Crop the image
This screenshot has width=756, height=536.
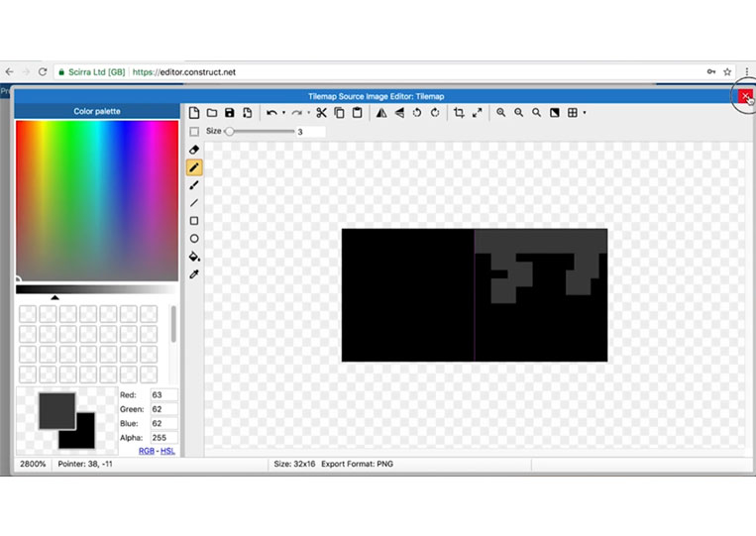[x=459, y=113]
